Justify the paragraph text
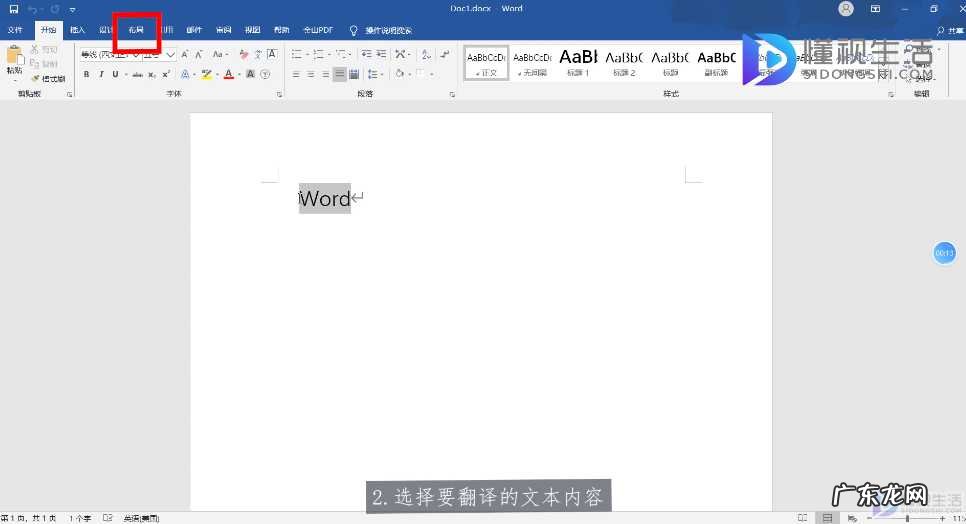Image resolution: width=966 pixels, height=524 pixels. coord(339,75)
